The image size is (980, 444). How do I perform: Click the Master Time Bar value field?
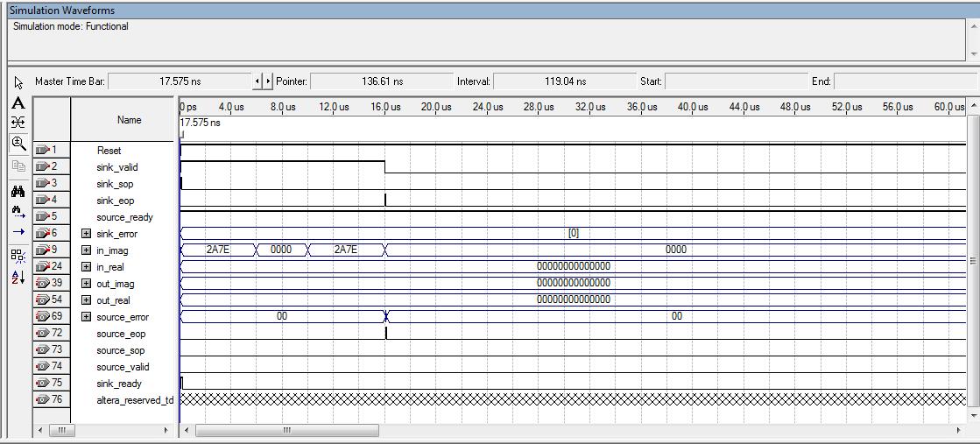(x=180, y=81)
